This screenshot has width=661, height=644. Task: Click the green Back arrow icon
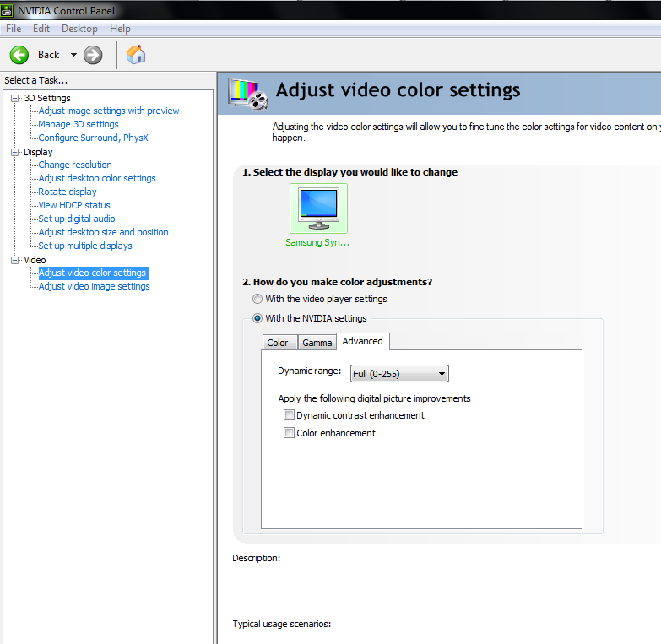pos(19,55)
